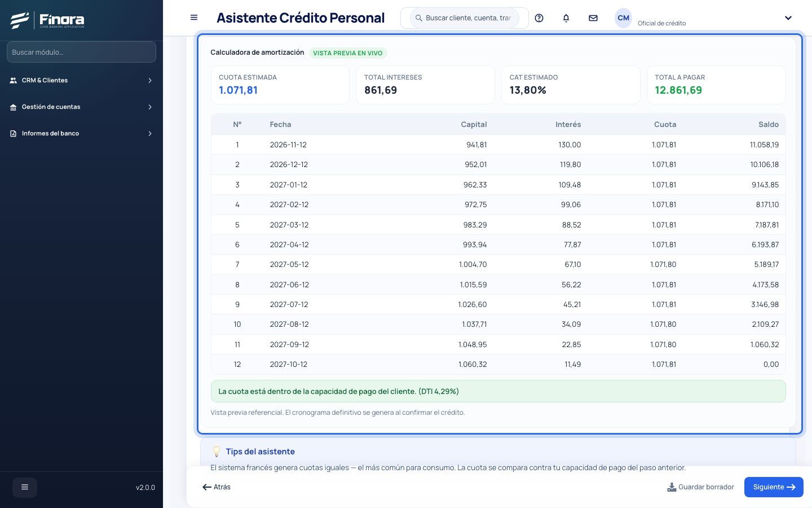Image resolution: width=812 pixels, height=508 pixels.
Task: Select the CAT estimado 13,80% card
Action: point(571,85)
